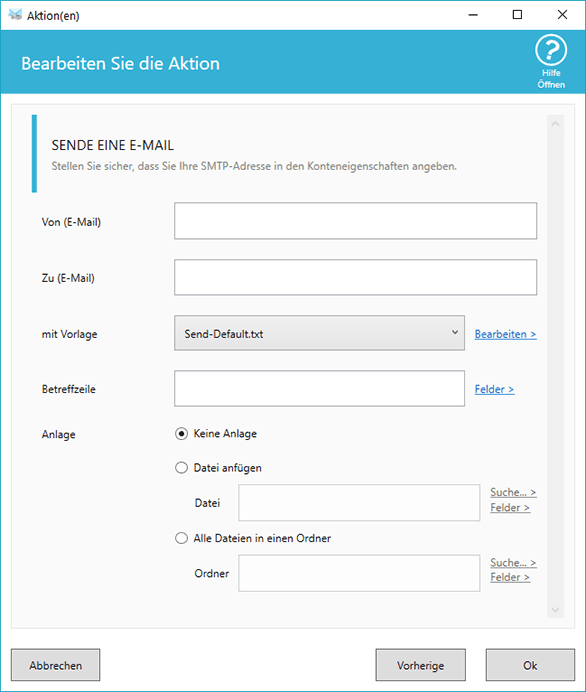This screenshot has width=586, height=692.
Task: Click into the Betreffzeile input field
Action: (319, 388)
